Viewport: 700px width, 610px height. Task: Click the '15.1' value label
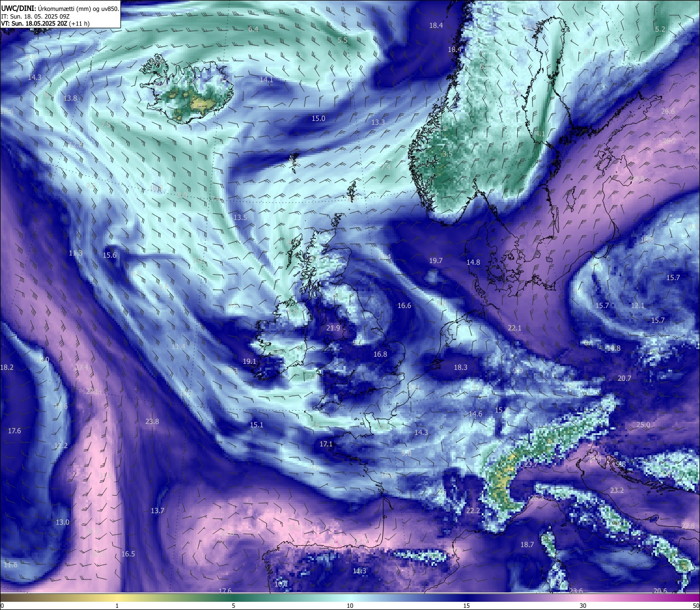pyautogui.click(x=256, y=425)
